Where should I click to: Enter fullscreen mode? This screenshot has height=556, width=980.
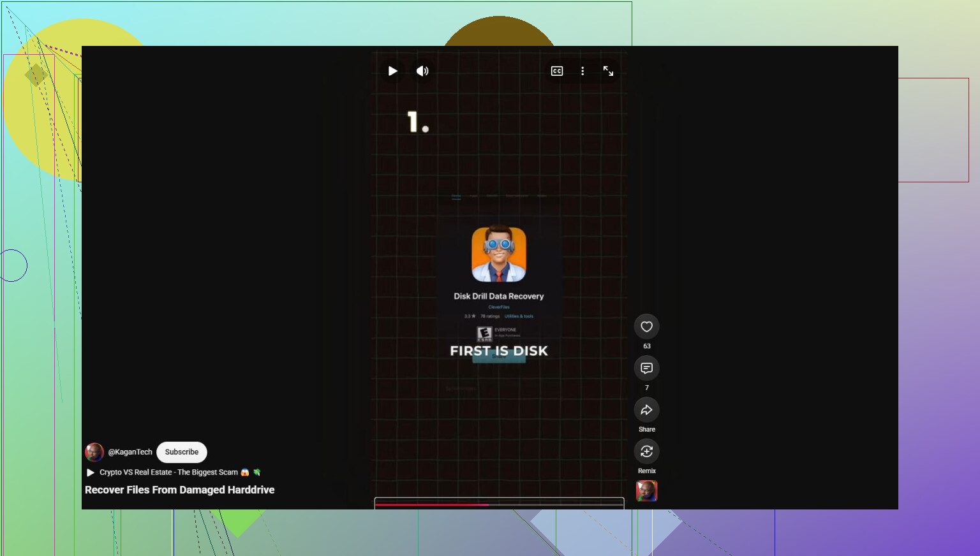click(608, 71)
